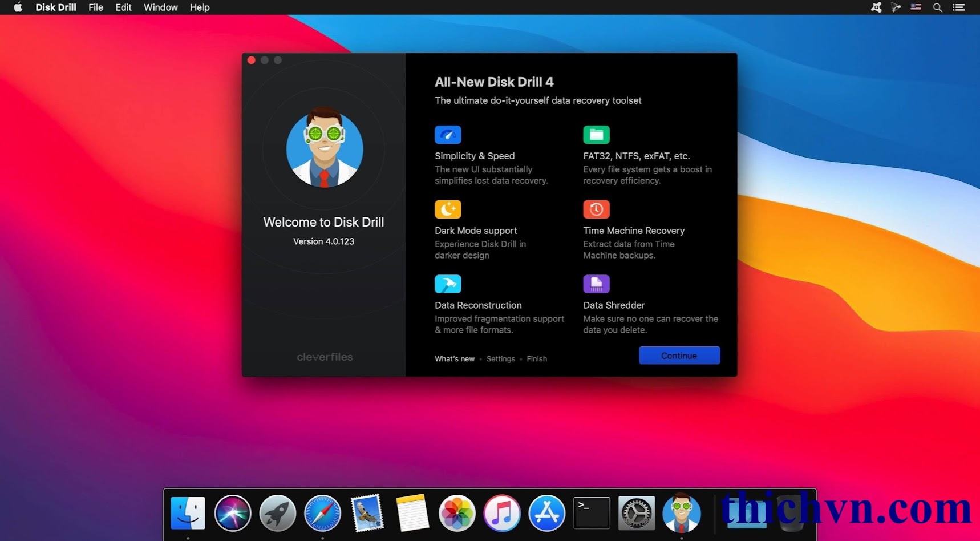Screen dimensions: 980x541
Task: Open Spotlight search in the menu bar
Action: pos(937,7)
